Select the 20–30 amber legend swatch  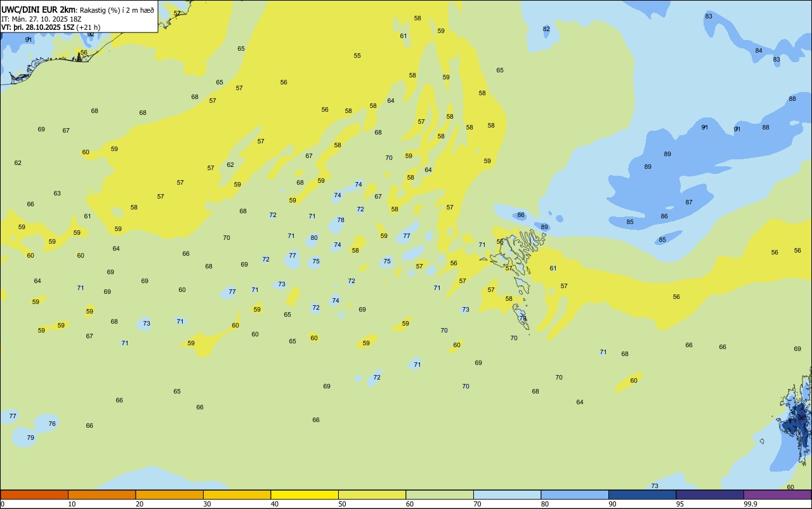(169, 494)
